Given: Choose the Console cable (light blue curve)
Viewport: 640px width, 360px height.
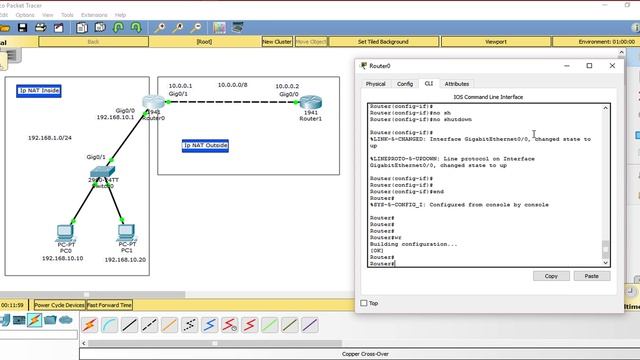Looking at the screenshot, I should pos(109,325).
